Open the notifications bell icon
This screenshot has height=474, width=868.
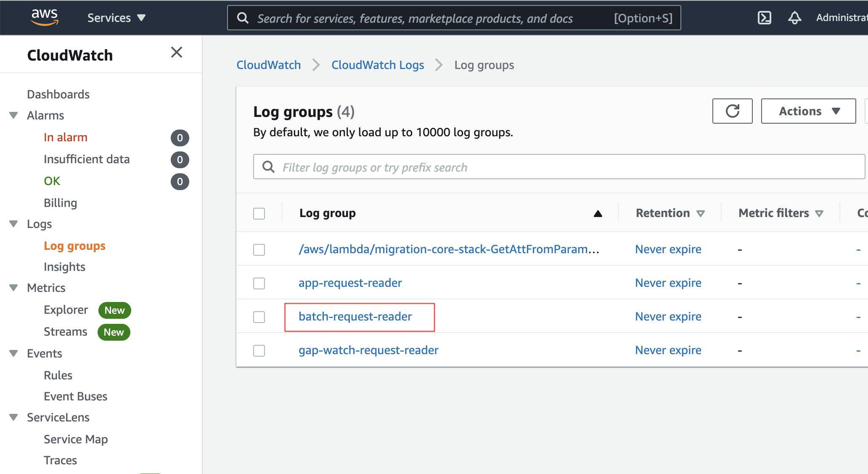pyautogui.click(x=794, y=18)
